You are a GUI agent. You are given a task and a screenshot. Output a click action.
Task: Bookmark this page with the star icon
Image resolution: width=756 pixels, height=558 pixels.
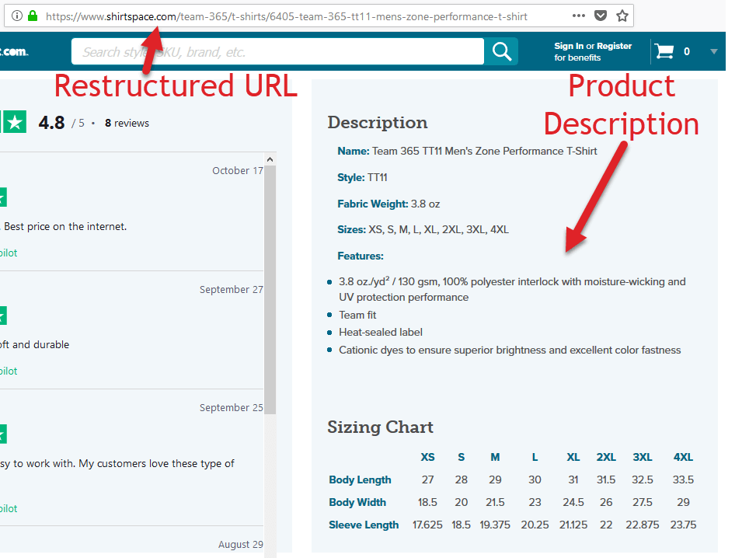tap(622, 16)
